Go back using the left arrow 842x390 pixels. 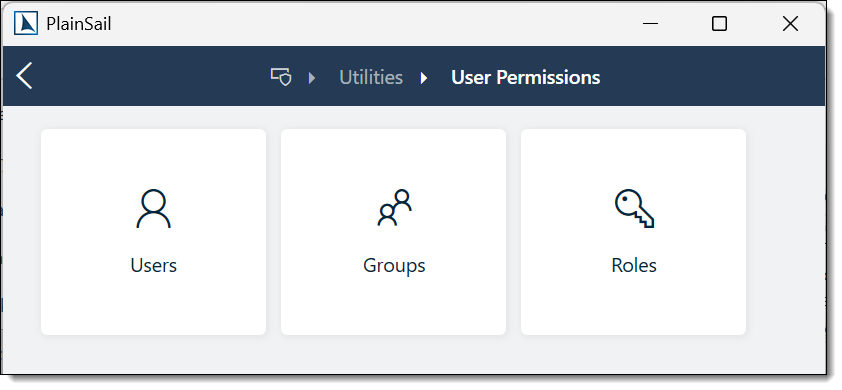click(24, 76)
